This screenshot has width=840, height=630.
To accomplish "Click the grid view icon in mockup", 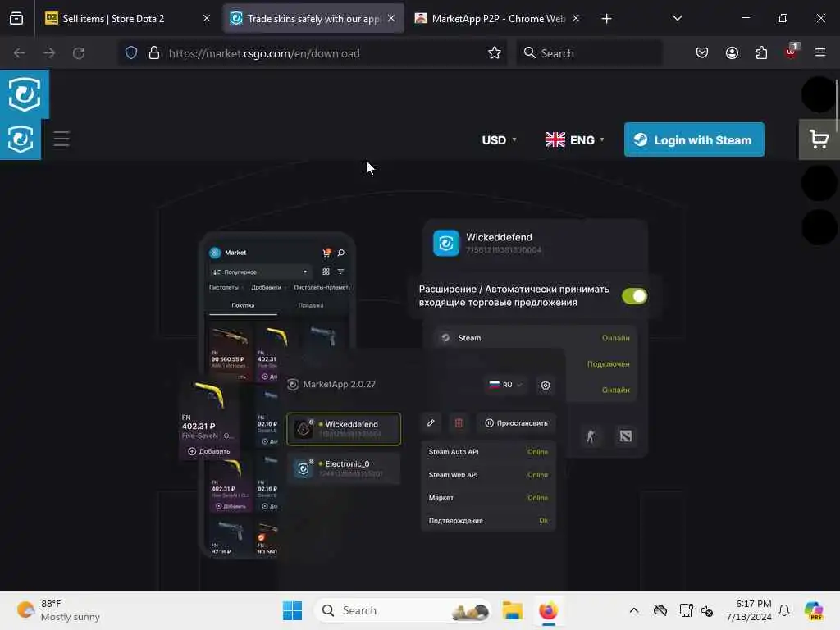I will tap(326, 272).
